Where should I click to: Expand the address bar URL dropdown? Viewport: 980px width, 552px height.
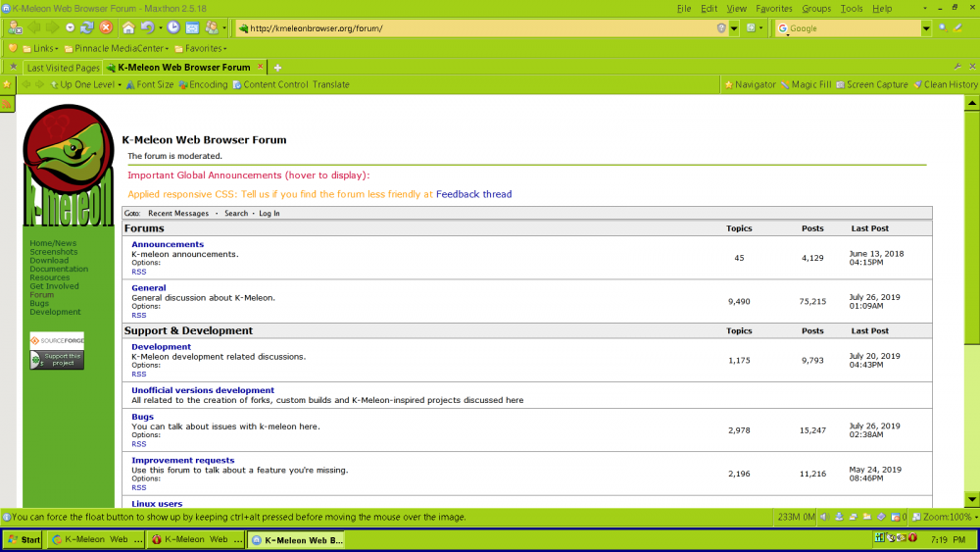[x=734, y=28]
